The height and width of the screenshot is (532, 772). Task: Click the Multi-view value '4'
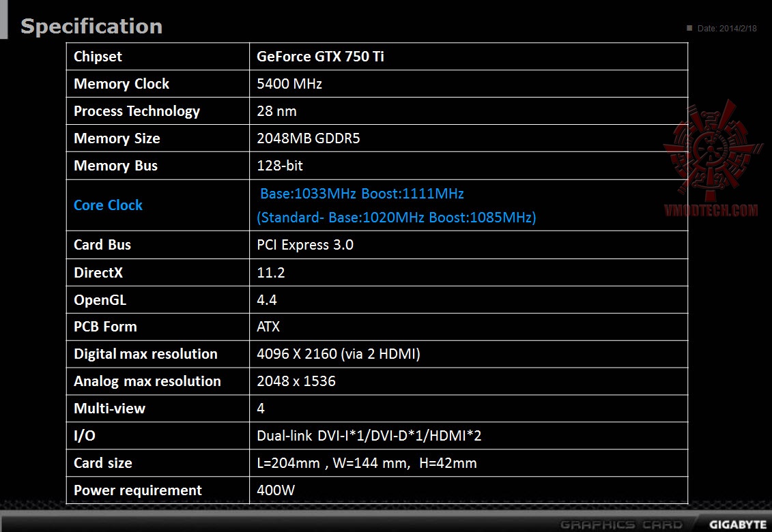pyautogui.click(x=261, y=409)
